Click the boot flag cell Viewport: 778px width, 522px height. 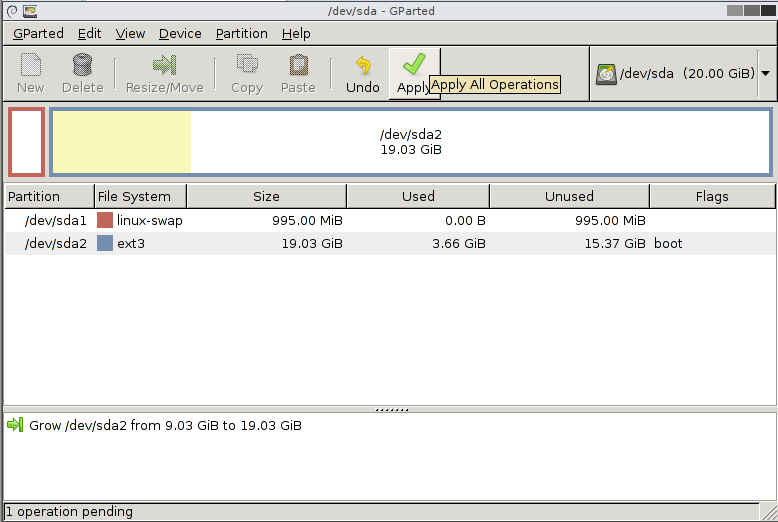pos(668,244)
